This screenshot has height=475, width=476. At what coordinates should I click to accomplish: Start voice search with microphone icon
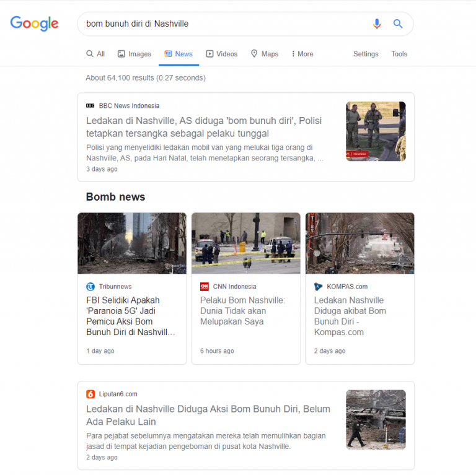[377, 24]
